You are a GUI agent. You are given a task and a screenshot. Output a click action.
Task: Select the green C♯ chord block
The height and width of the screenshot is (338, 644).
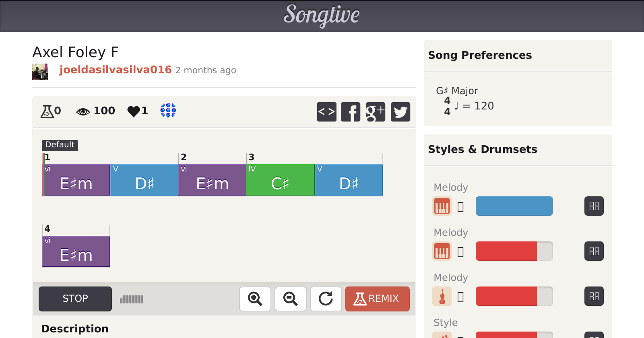pos(280,180)
